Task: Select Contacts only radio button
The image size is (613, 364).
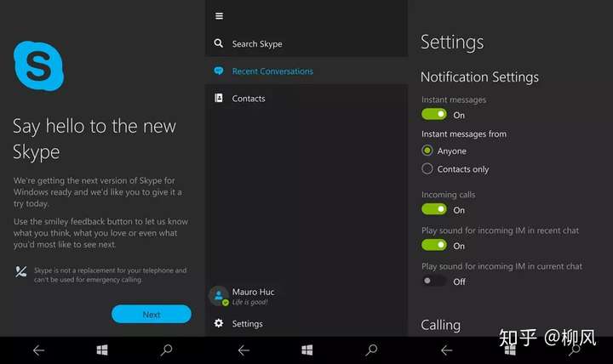Action: point(427,168)
